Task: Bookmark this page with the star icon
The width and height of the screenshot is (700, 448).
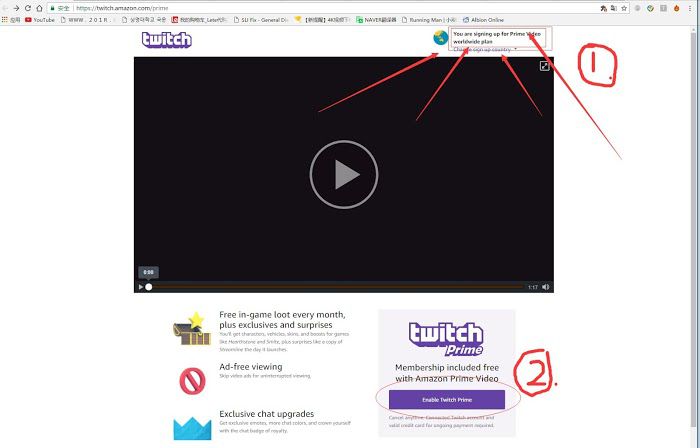Action: pos(624,8)
